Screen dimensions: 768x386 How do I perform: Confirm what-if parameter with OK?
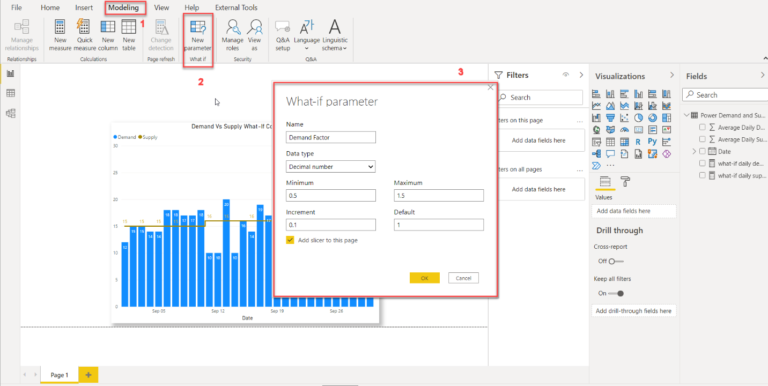425,278
